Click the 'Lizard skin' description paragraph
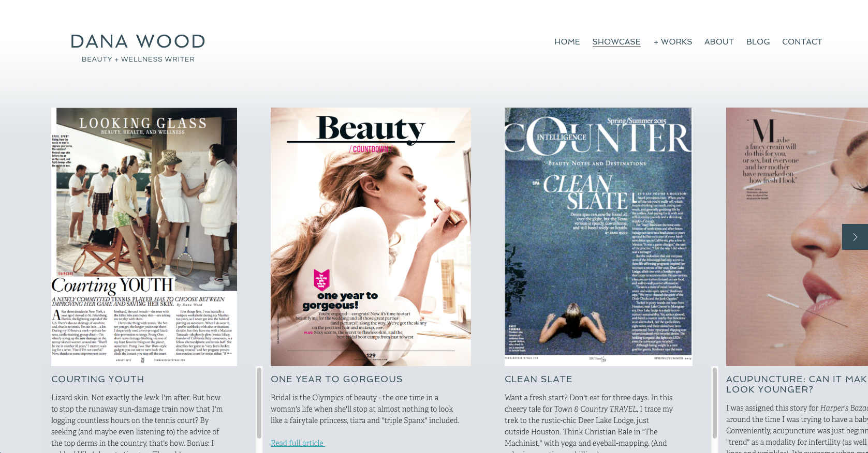Image resolution: width=868 pixels, height=453 pixels. 137,424
